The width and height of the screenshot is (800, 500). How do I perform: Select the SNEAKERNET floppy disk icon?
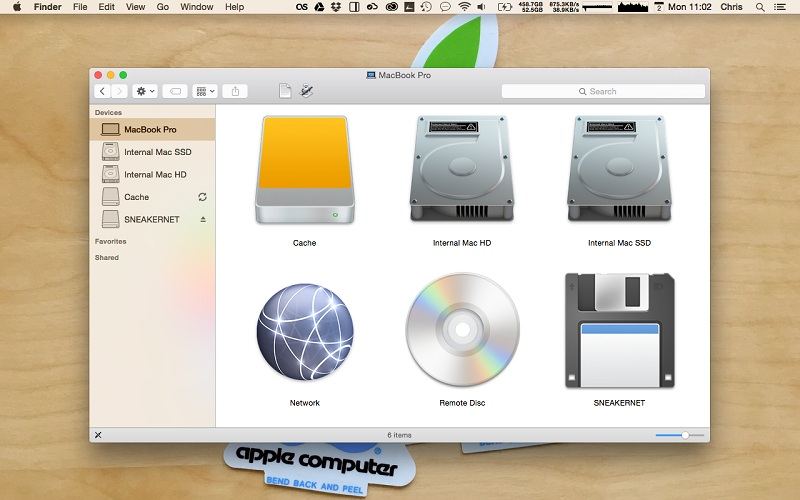tap(619, 331)
